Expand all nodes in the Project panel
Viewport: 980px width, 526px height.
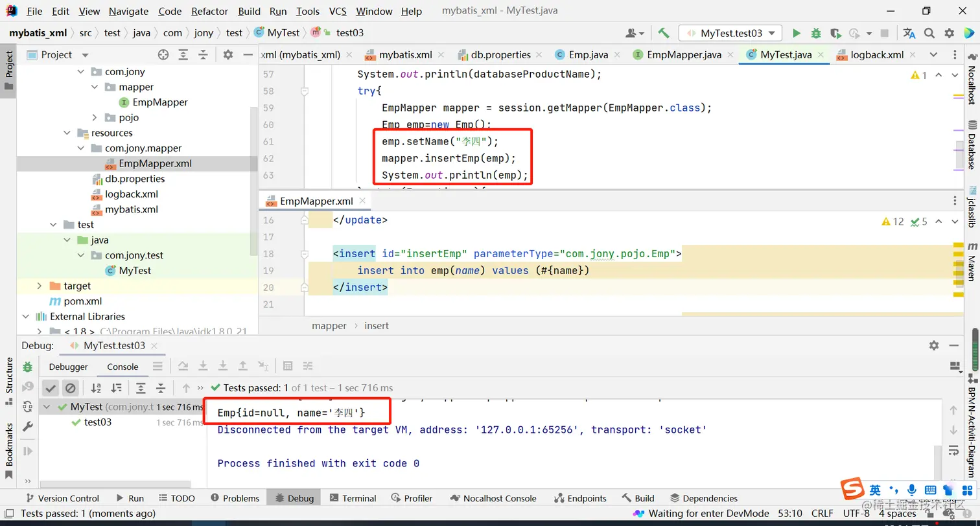click(x=183, y=55)
